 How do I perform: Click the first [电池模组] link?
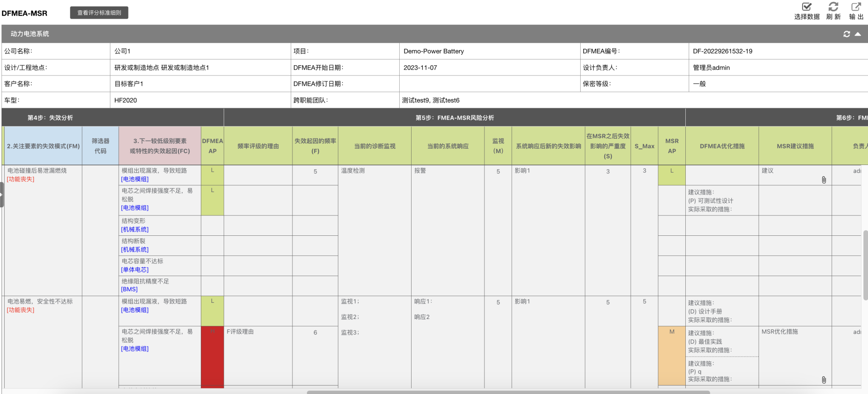coord(135,179)
